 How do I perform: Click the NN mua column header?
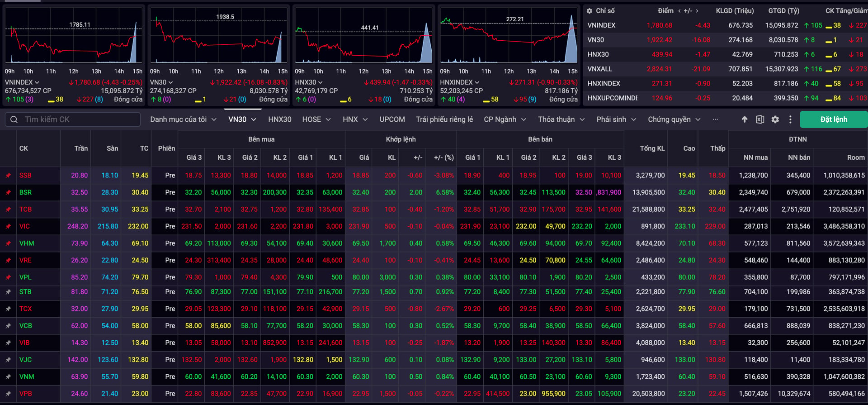click(x=755, y=157)
